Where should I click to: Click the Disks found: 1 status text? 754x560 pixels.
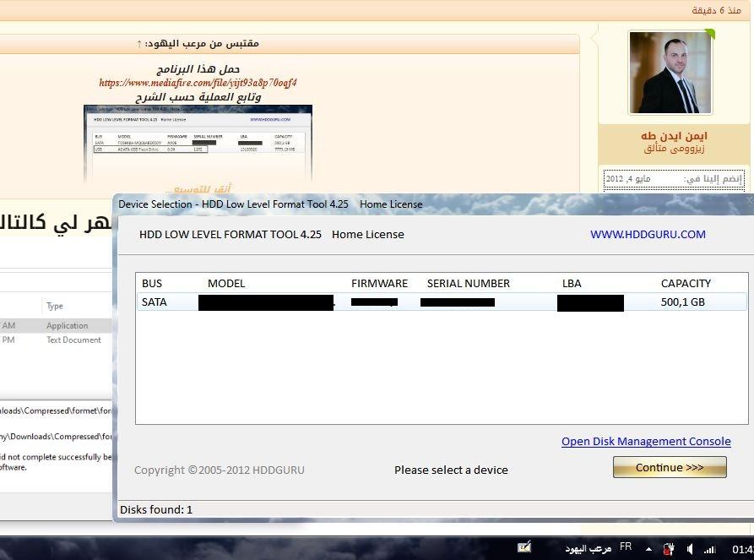pos(156,510)
